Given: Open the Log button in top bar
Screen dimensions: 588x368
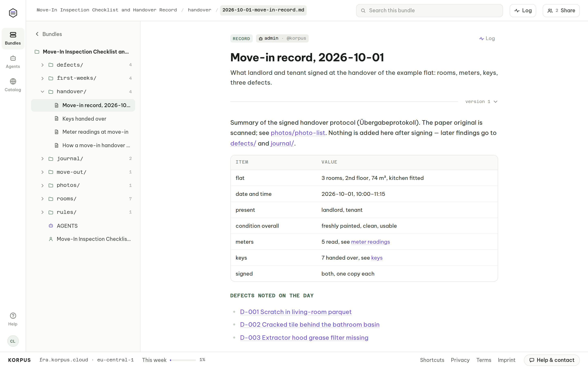Looking at the screenshot, I should pyautogui.click(x=523, y=10).
